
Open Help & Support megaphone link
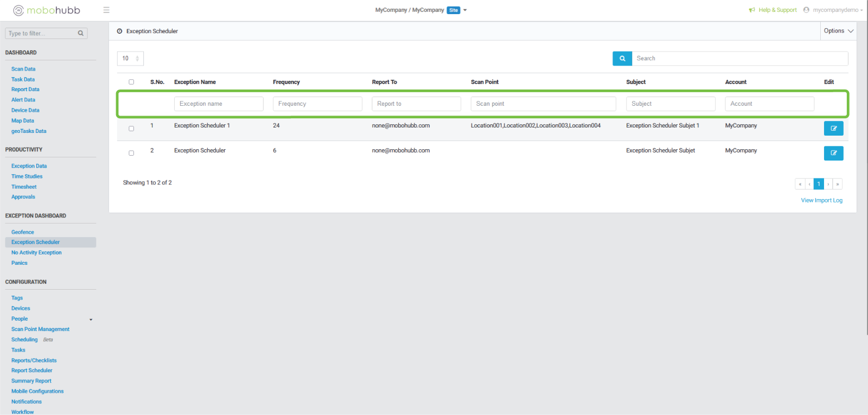point(773,10)
